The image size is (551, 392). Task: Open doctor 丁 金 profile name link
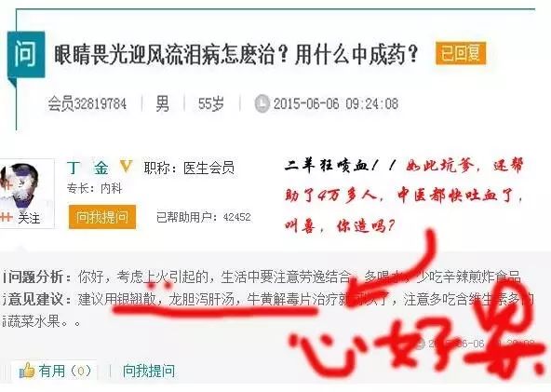click(x=87, y=168)
